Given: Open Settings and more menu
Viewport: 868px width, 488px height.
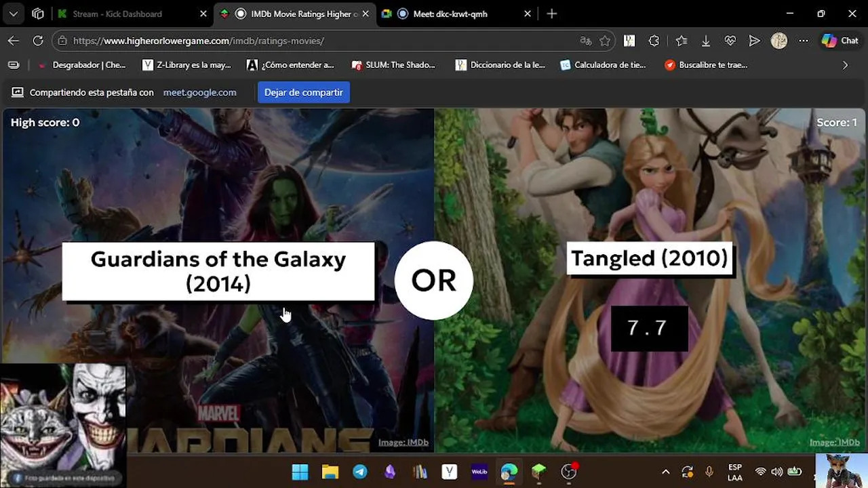Looking at the screenshot, I should pos(804,41).
